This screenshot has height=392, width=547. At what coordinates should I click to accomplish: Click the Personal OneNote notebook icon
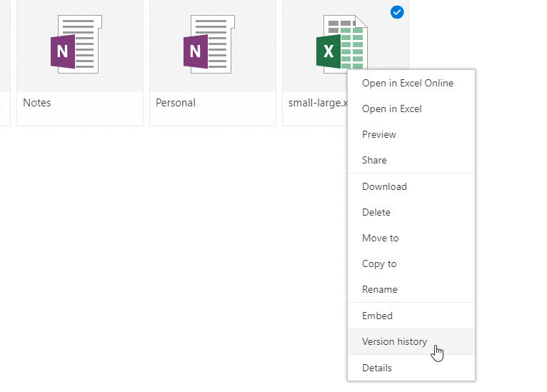(x=209, y=44)
